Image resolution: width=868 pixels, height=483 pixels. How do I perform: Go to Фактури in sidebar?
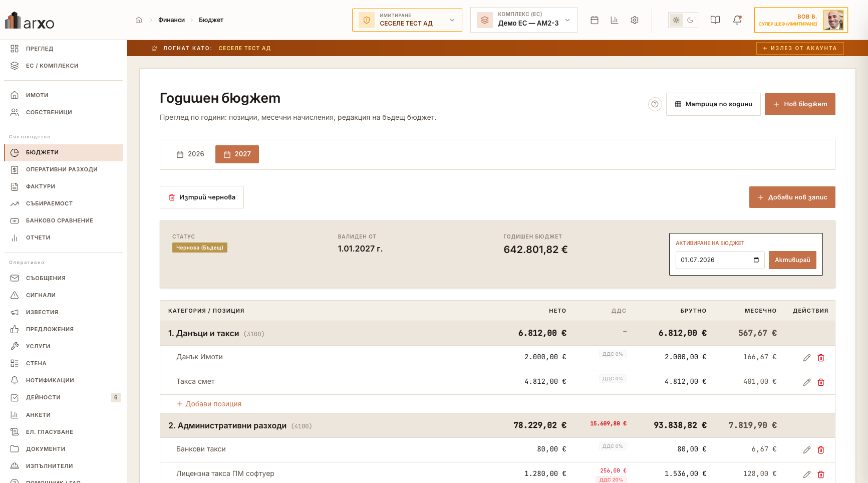(x=63, y=186)
